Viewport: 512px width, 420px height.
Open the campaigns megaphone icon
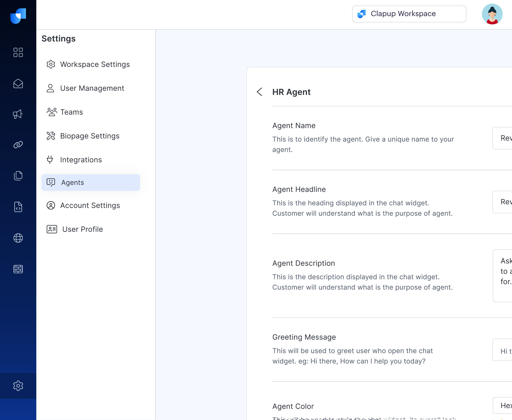[x=18, y=114]
